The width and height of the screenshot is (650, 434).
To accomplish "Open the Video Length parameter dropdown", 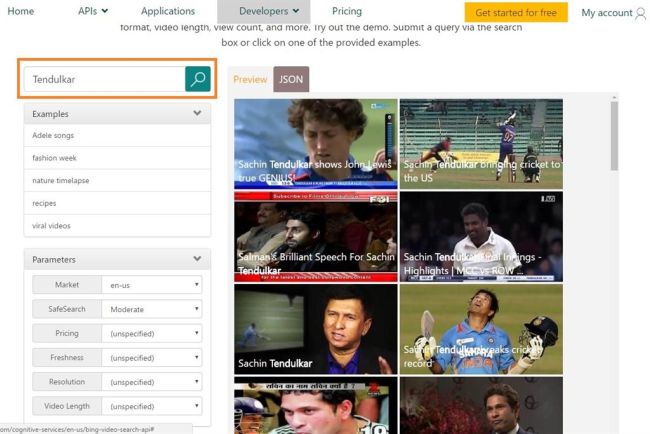I will [152, 406].
